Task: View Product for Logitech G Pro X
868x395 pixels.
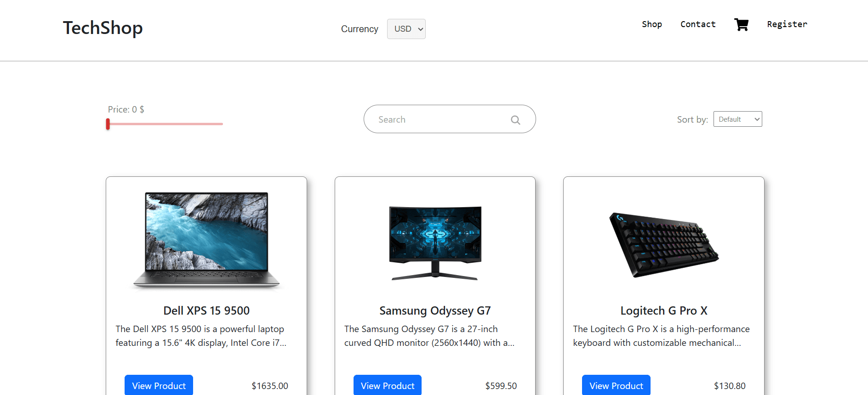Action: (x=616, y=385)
